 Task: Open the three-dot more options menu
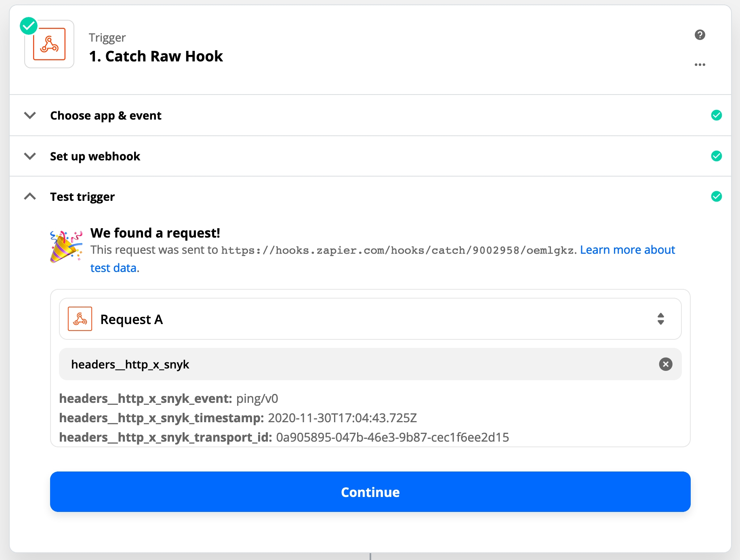(x=700, y=65)
